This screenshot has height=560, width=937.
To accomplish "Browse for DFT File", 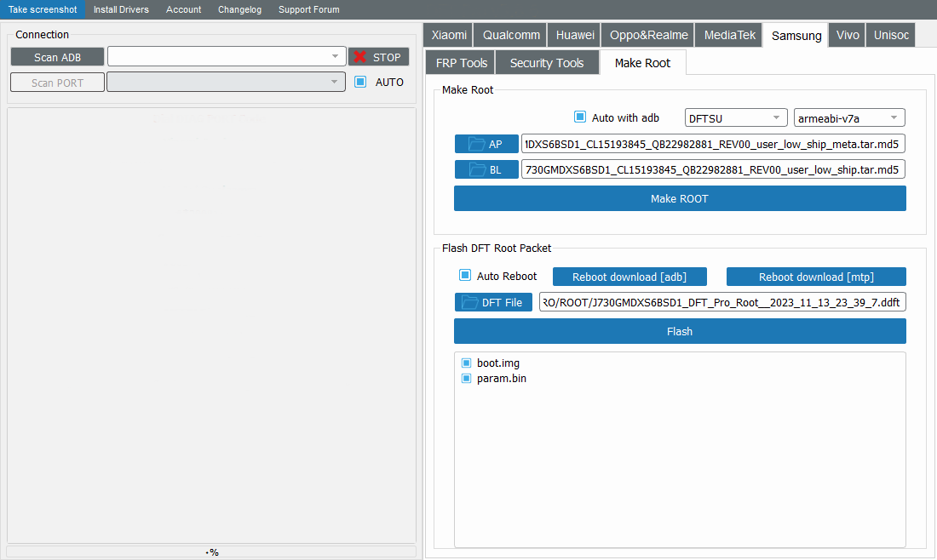I will point(493,302).
